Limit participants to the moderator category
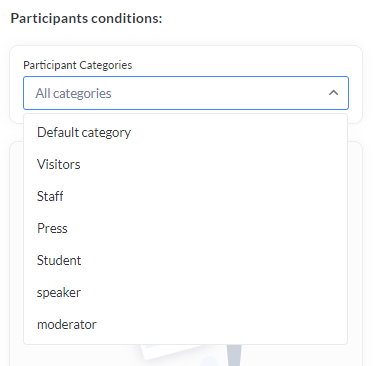The image size is (381, 366). click(x=185, y=324)
